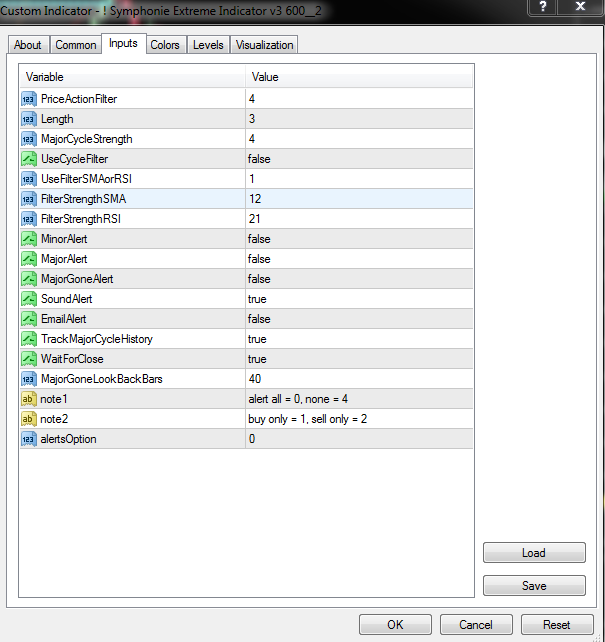Select the MajorGoneLookBackBars variable name
Viewport: 605px width, 642px height.
tap(102, 379)
